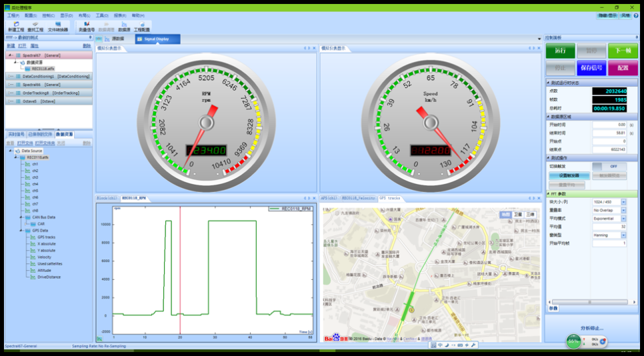Click the help question mark icon

pos(636,15)
